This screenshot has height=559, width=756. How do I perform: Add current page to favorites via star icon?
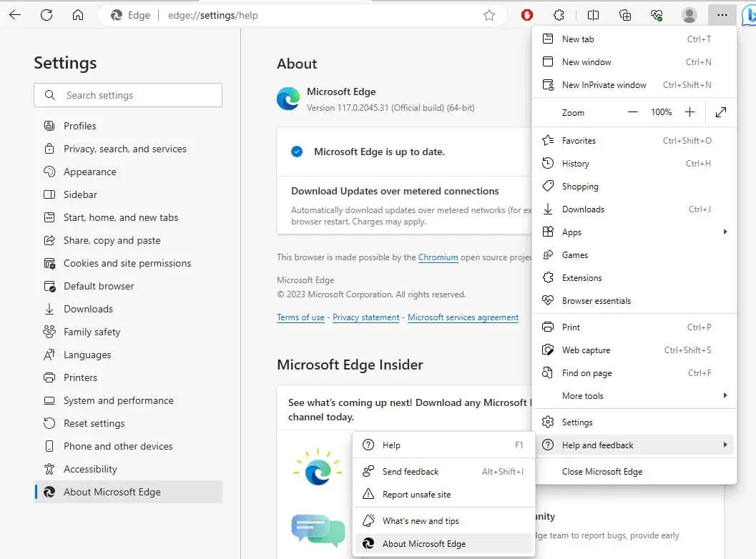tap(489, 14)
